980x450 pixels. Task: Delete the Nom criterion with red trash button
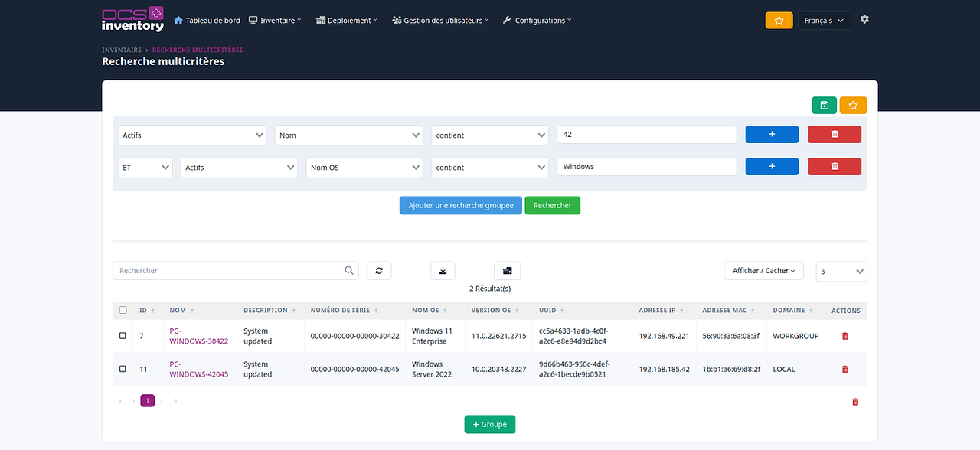click(x=835, y=135)
